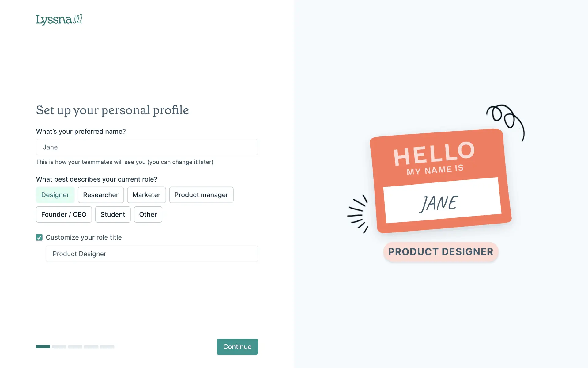Click the Hello name tag illustration
Screen dimensions: 588x368
(440, 181)
